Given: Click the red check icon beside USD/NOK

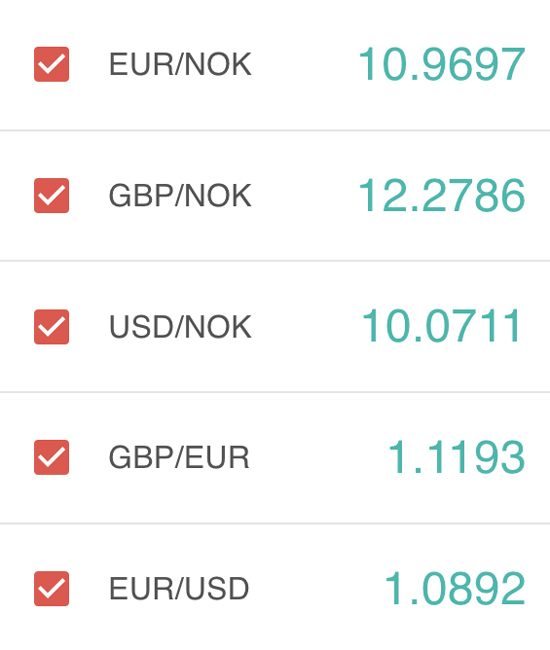Looking at the screenshot, I should tap(51, 327).
